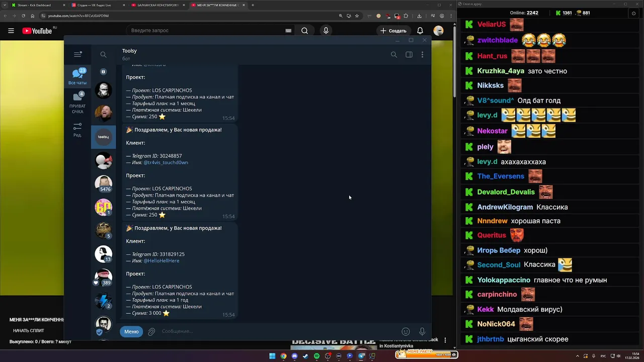Click Kruzhka_4aya message зато честно

pyautogui.click(x=547, y=71)
